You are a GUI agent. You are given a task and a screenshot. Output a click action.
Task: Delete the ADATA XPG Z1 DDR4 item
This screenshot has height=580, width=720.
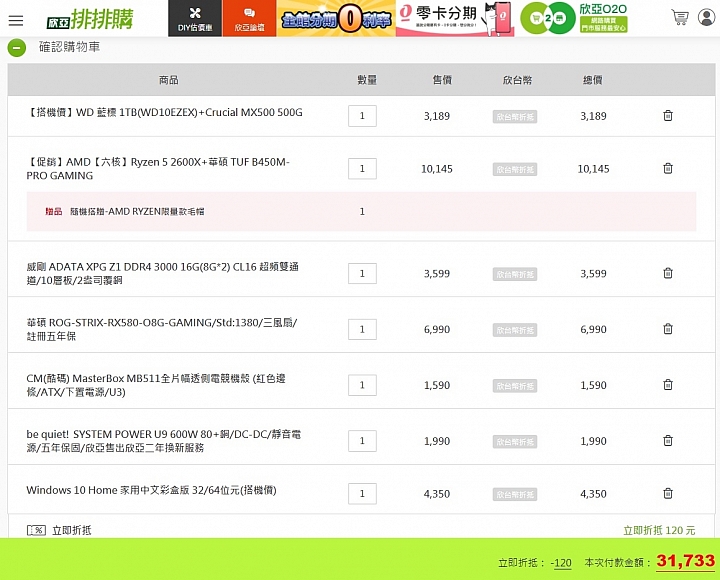[x=668, y=273]
